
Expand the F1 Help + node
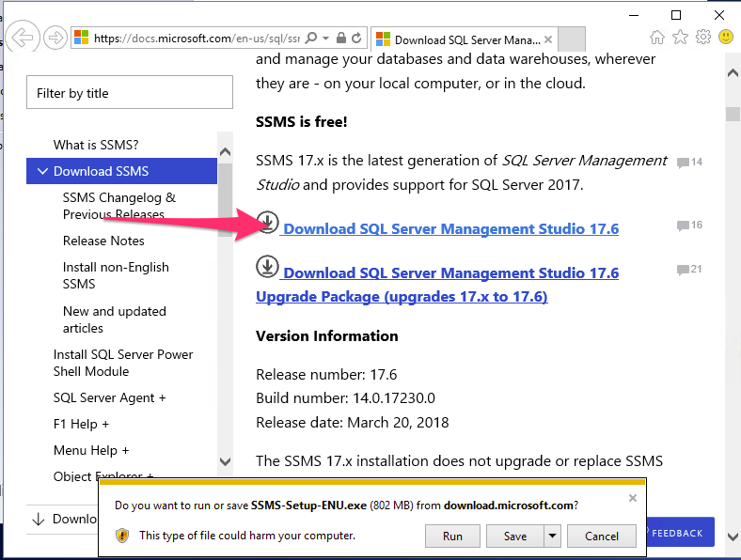pos(81,424)
